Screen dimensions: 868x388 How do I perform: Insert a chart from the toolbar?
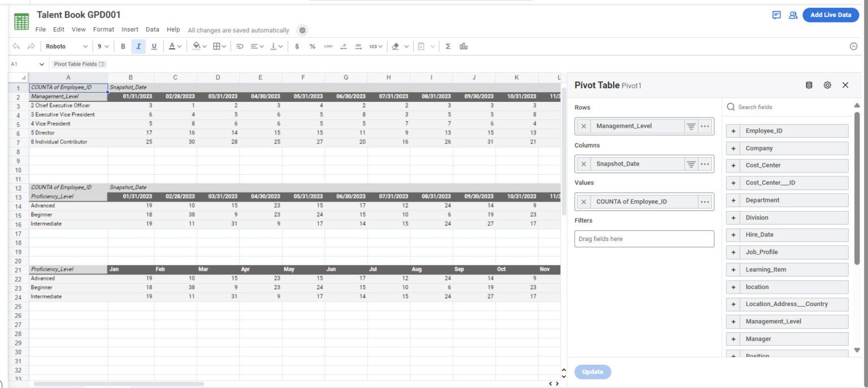coord(463,46)
